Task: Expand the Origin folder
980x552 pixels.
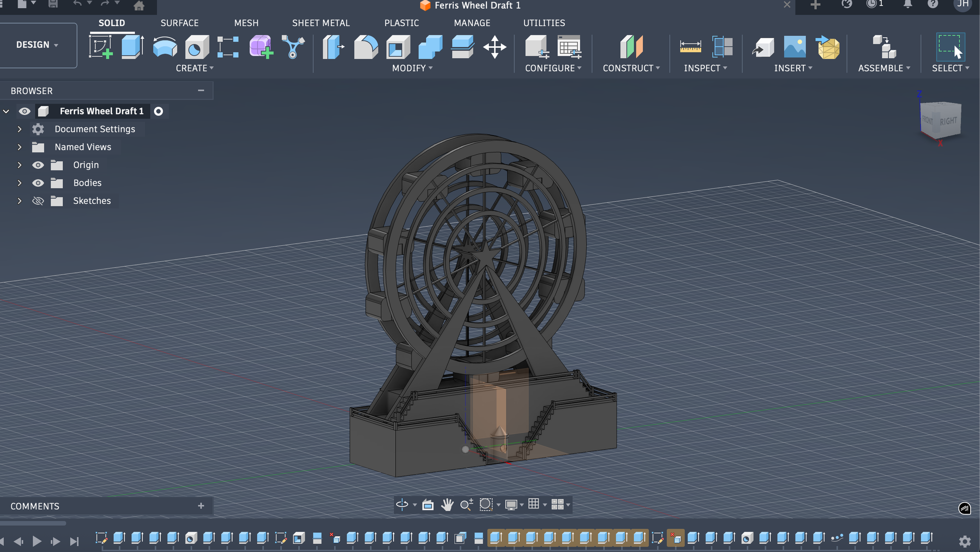Action: [19, 165]
